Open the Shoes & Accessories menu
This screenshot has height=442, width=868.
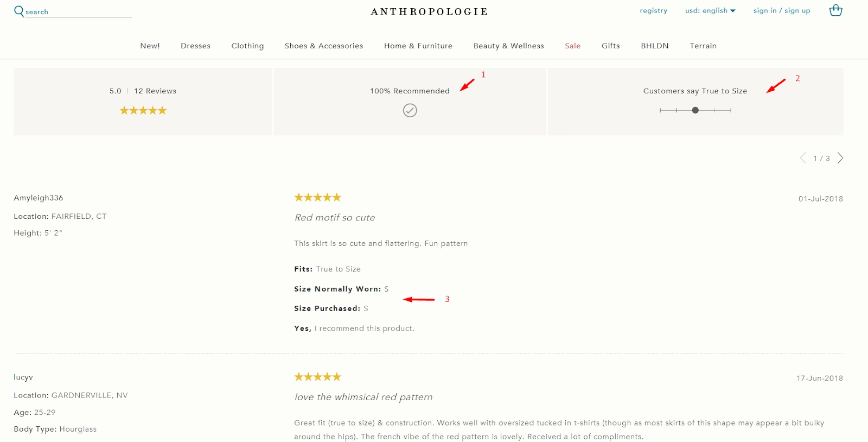click(x=324, y=46)
